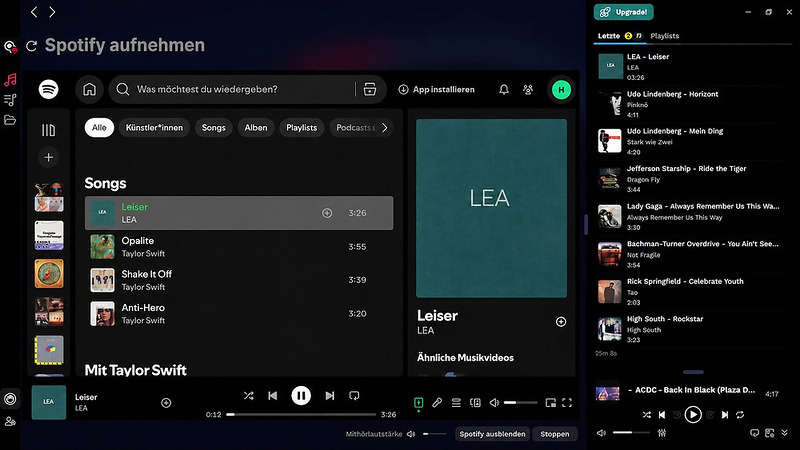The width and height of the screenshot is (800, 450).
Task: Go forward with right arrow
Action: click(52, 12)
